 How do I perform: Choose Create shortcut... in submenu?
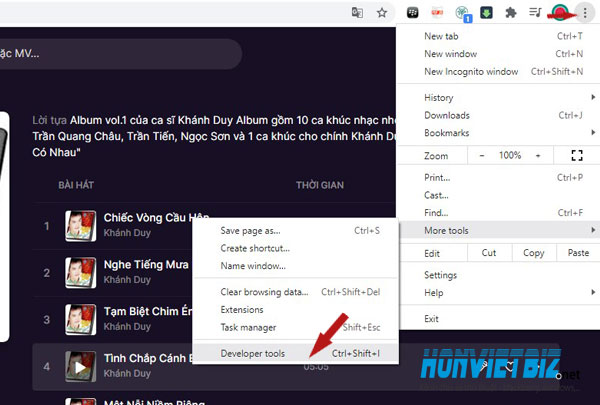(295, 248)
